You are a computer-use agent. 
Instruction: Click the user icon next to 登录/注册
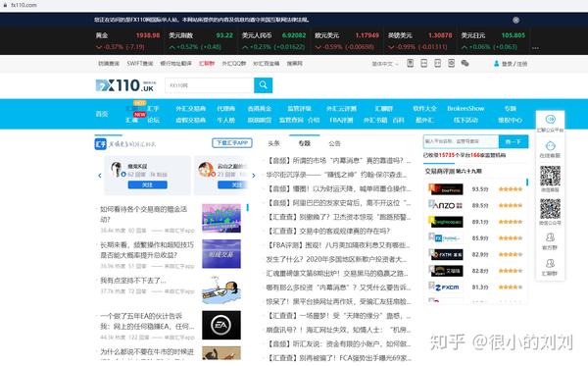[x=496, y=64]
